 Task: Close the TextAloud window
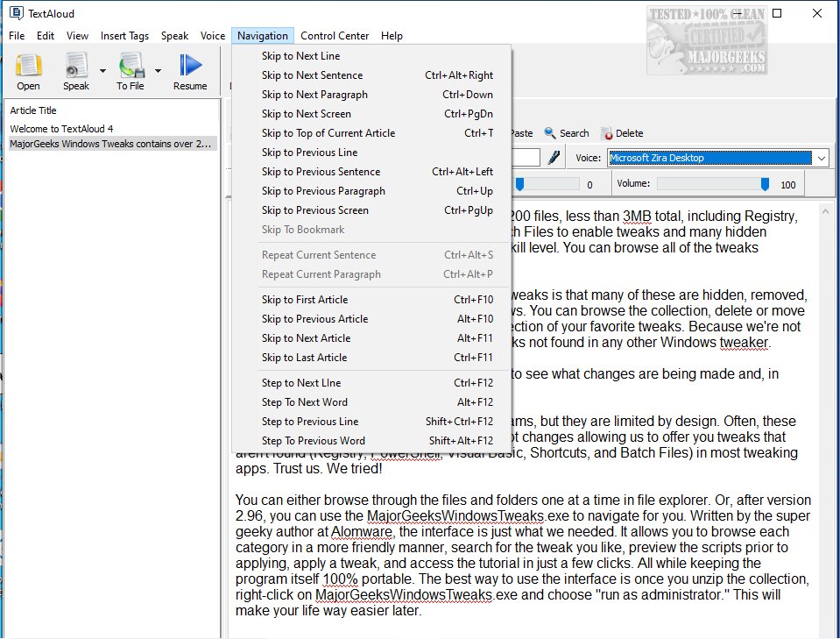click(x=817, y=13)
